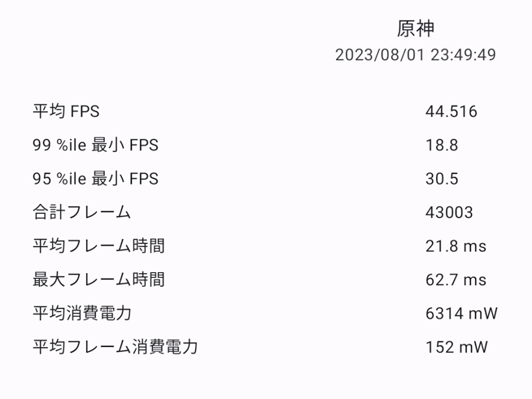The image size is (532, 399).
Task: Select the 21.8 ms value
Action: click(x=456, y=245)
